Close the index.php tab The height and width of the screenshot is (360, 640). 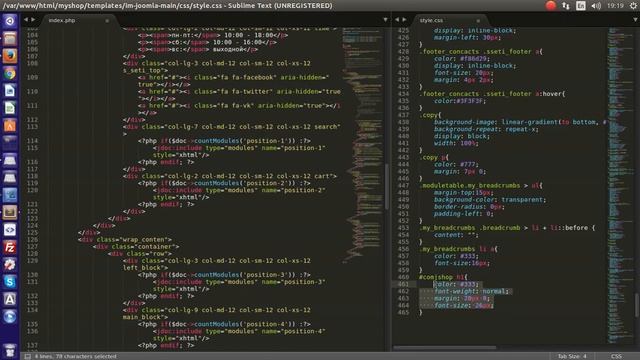point(107,20)
